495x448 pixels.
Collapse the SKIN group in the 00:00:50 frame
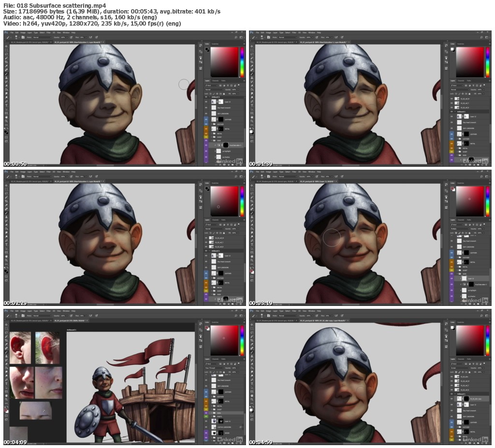[212, 141]
